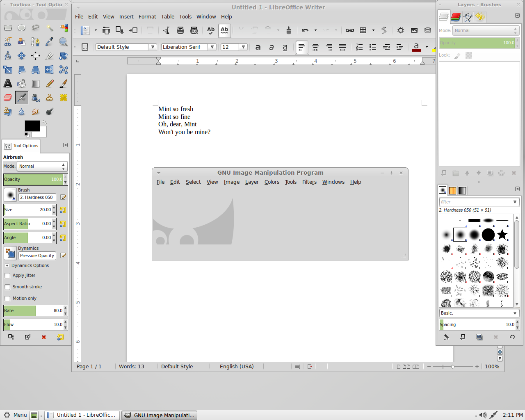Enable the Apply Jitter checkbox
Screen dimensions: 525x420
click(x=7, y=276)
